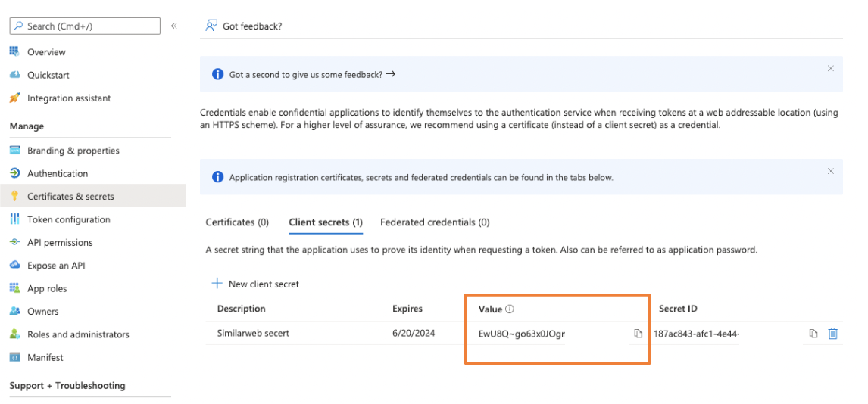This screenshot has height=404, width=868.
Task: Go to Token configuration
Action: click(x=69, y=219)
